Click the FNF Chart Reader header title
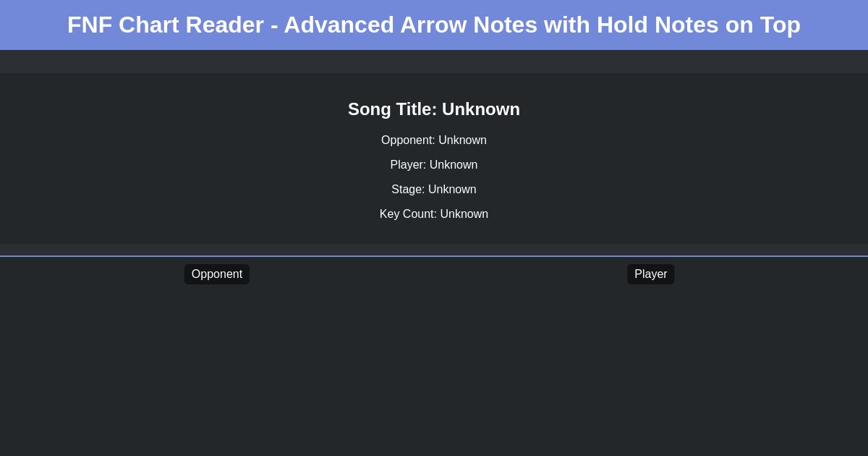Viewport: 868px width, 456px height. [434, 25]
